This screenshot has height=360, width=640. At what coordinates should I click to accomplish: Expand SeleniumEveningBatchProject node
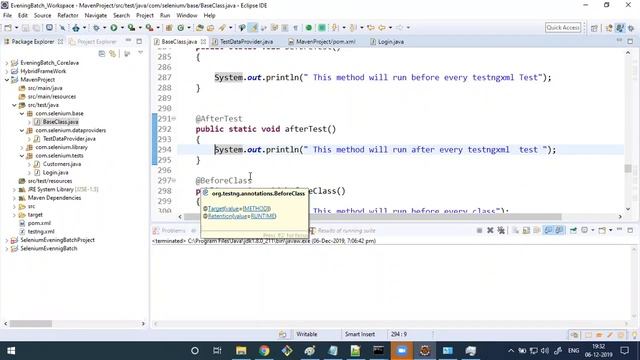click(x=7, y=240)
